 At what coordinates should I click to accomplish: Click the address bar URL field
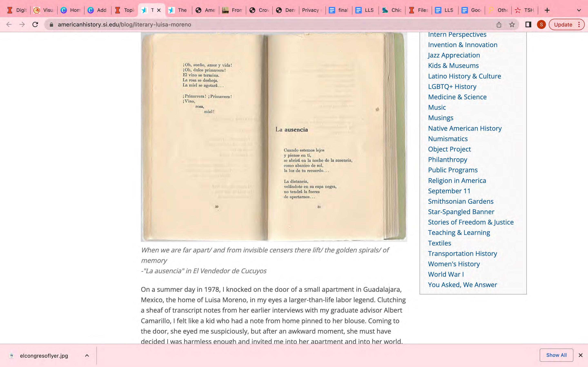[x=267, y=24]
